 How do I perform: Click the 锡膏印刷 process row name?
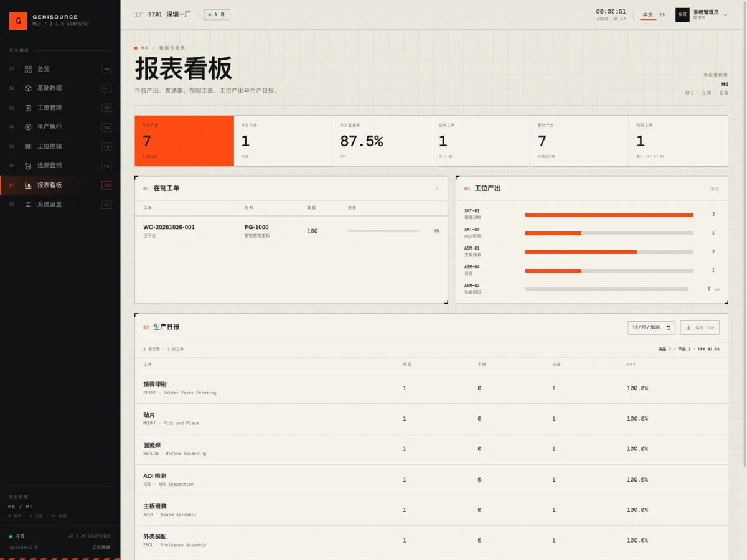(x=154, y=385)
